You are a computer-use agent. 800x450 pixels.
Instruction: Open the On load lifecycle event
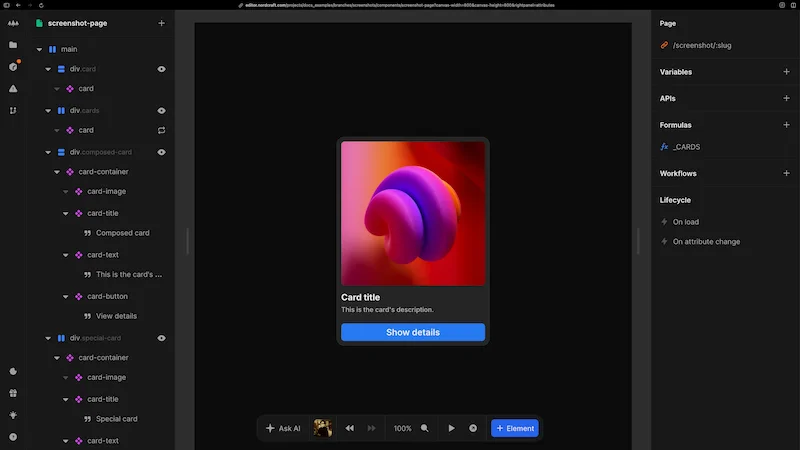click(x=686, y=222)
